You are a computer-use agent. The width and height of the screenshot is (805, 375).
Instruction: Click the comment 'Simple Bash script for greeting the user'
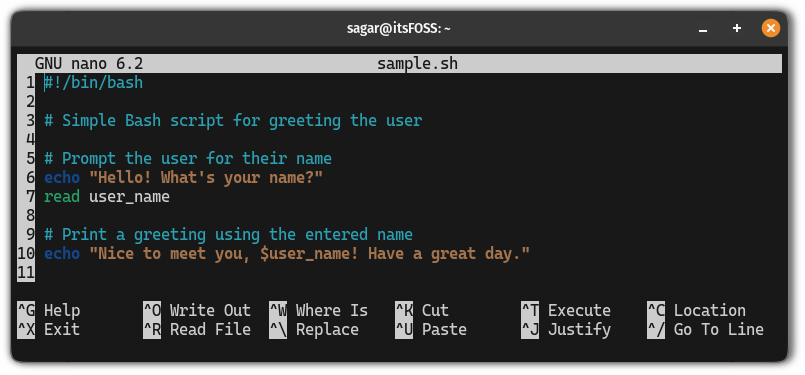tap(242, 121)
